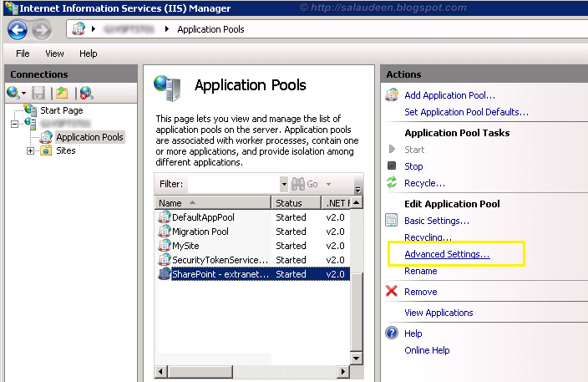Click the Up folder icon in Connections

coord(62,93)
